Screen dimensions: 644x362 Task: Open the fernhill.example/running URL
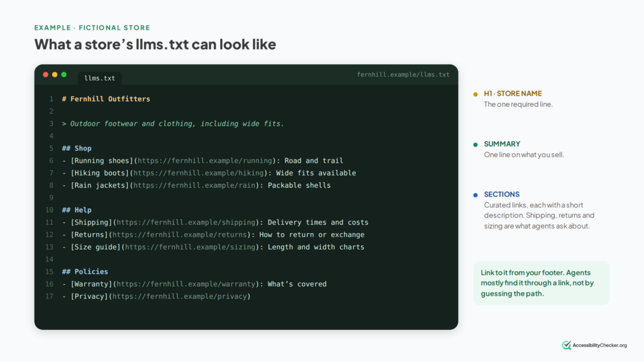(x=205, y=160)
